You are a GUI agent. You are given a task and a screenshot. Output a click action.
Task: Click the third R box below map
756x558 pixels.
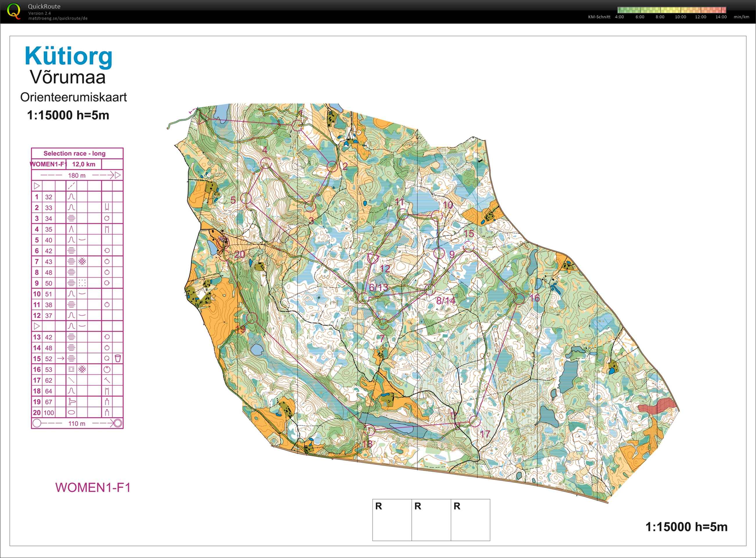click(470, 519)
